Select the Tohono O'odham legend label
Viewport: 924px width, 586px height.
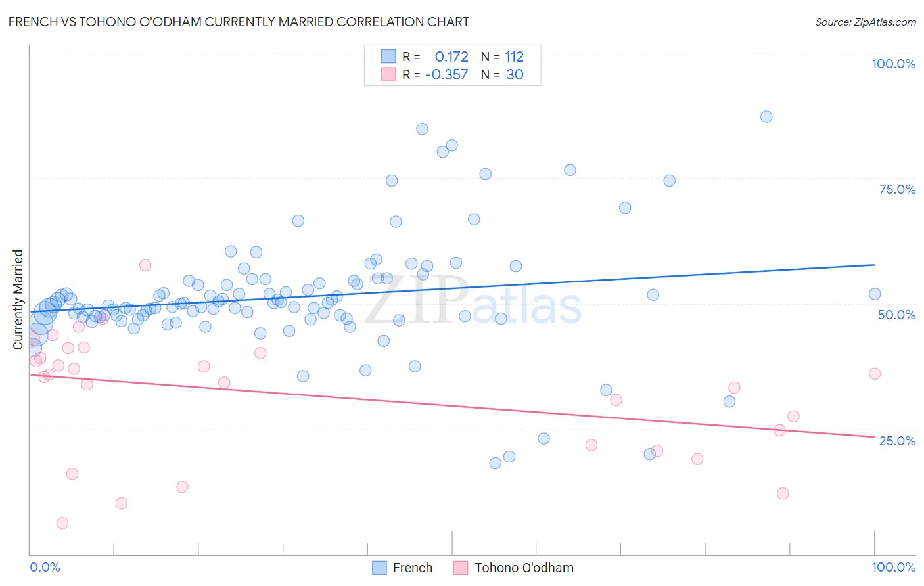524,568
